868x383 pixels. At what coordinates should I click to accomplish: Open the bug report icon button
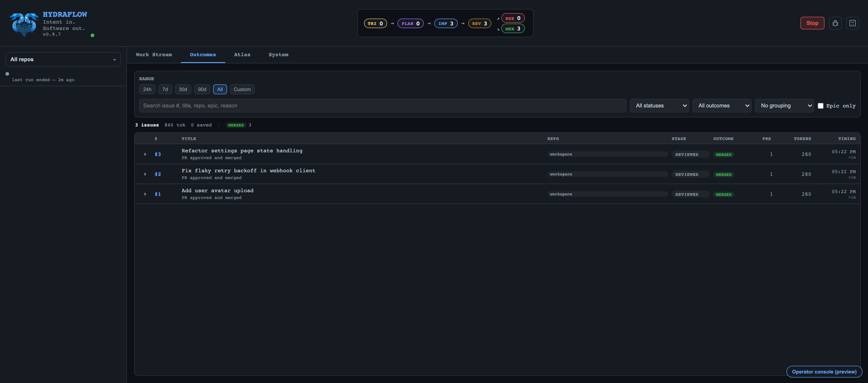point(835,23)
